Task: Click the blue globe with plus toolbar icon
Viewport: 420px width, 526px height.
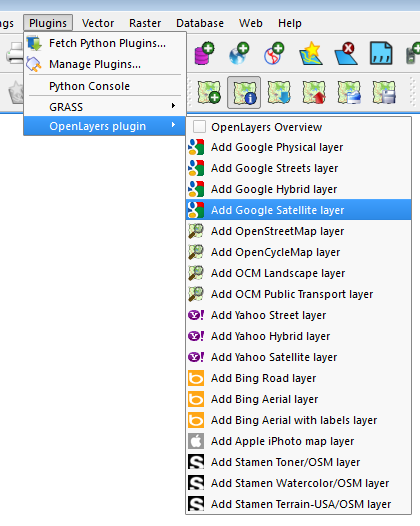Action: (x=239, y=53)
